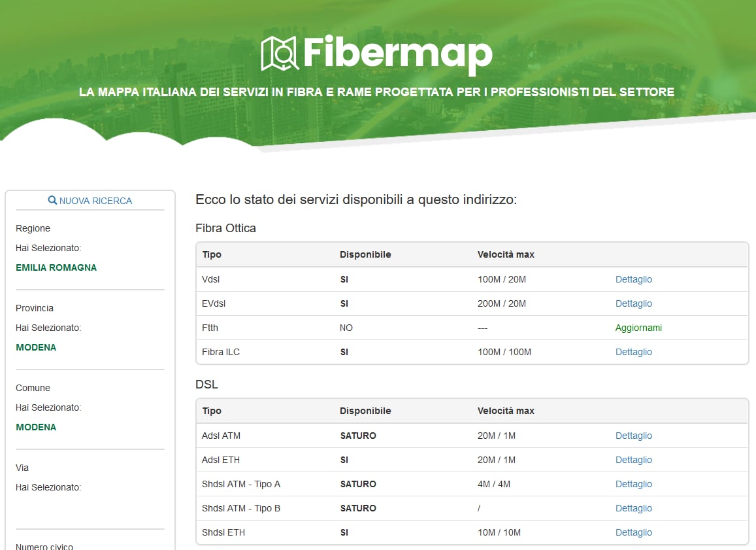756x550 pixels.
Task: Click the EVdsl type cell
Action: pos(214,303)
